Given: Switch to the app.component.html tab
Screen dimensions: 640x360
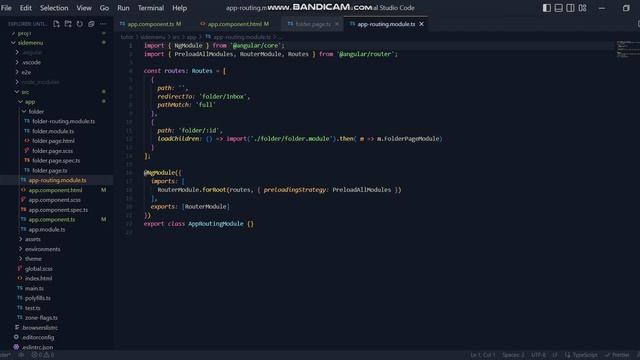Looking at the screenshot, I should click(x=234, y=24).
